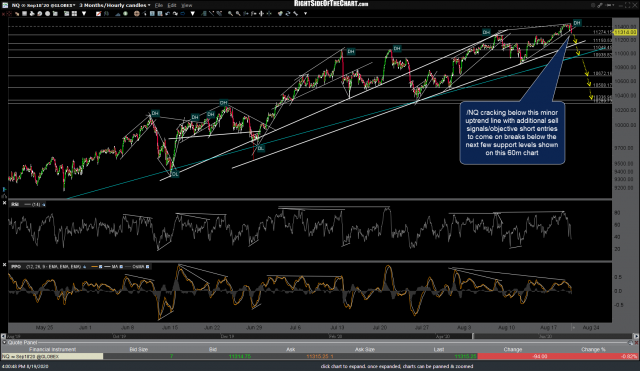Close the Quote Panel with its red X
The image size is (640, 371).
coord(636,342)
